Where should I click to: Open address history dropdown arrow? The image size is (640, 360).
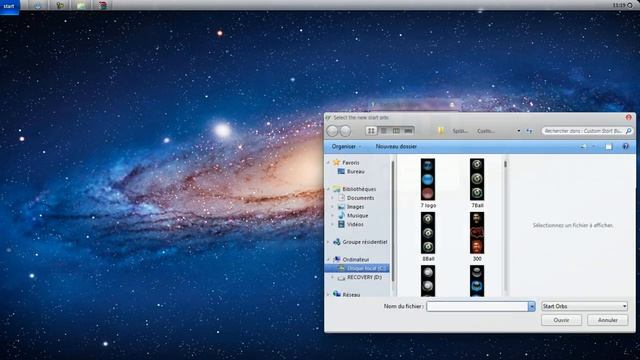[518, 131]
